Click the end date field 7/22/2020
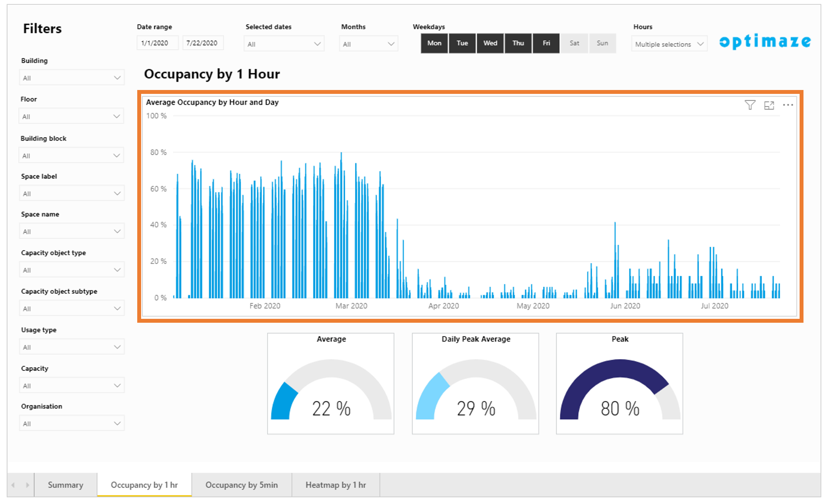This screenshot has width=826, height=504. point(203,43)
